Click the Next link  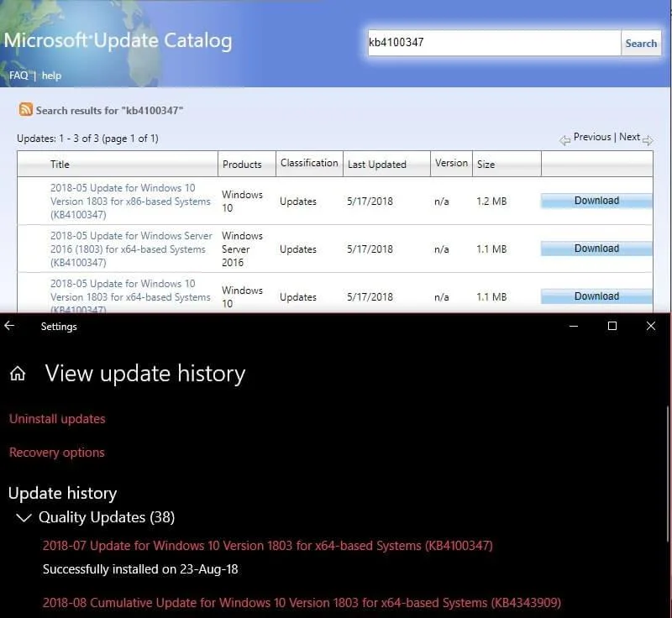[x=629, y=137]
